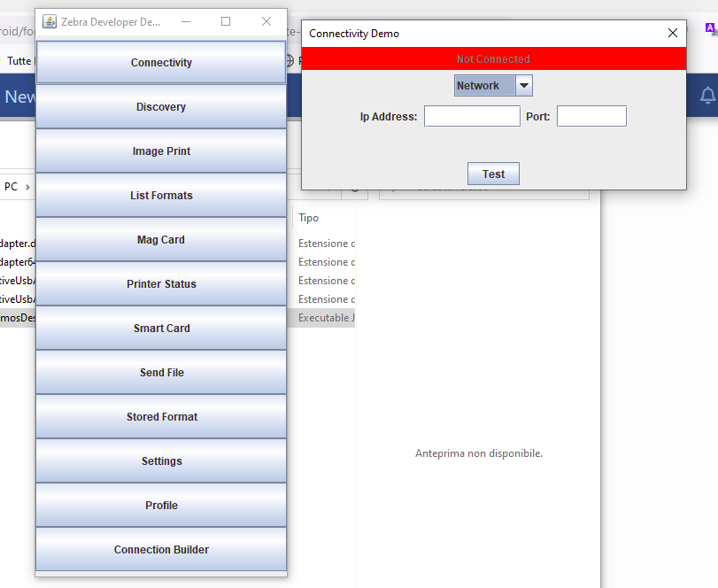This screenshot has width=718, height=588.
Task: Open the Settings demo
Action: click(x=161, y=461)
